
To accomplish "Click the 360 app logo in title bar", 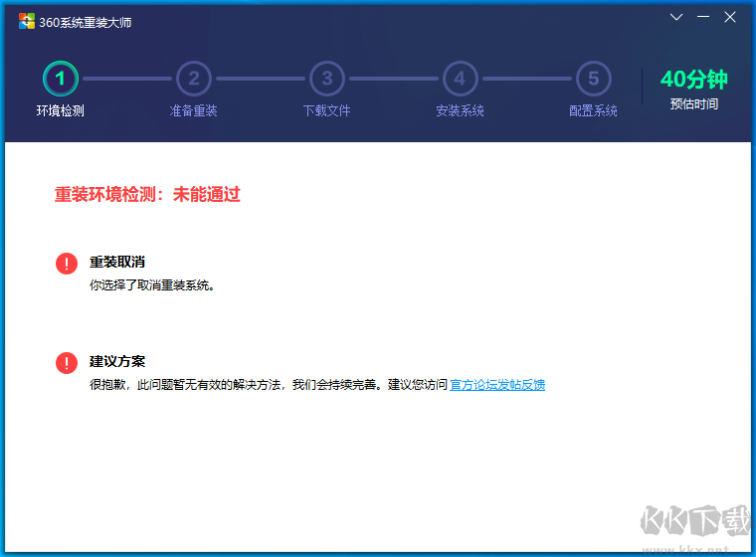I will click(27, 22).
